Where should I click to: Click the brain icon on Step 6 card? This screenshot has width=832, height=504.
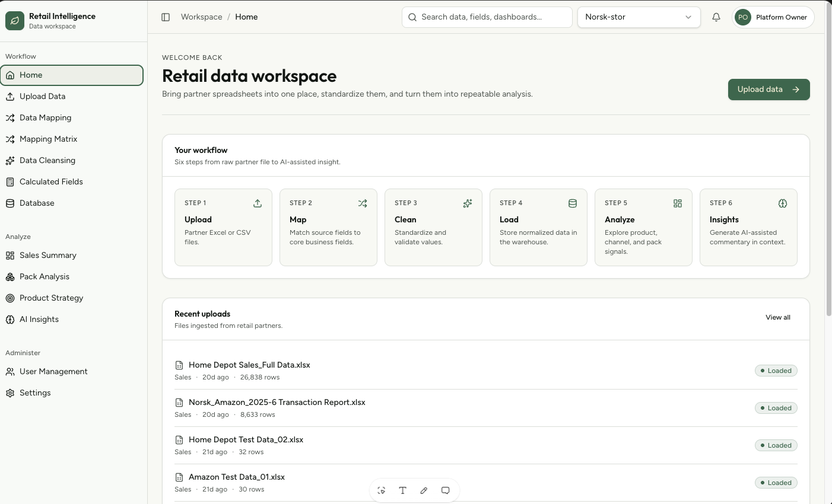(x=783, y=203)
